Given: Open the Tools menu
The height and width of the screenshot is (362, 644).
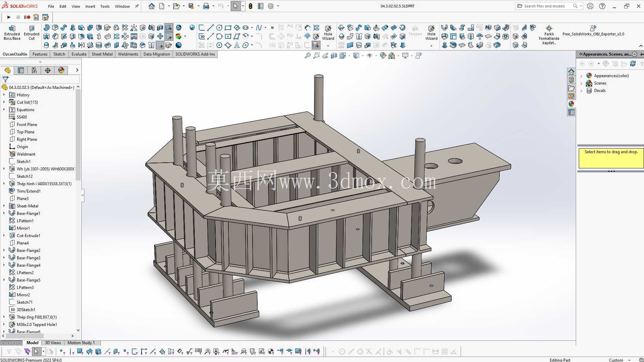Looking at the screenshot, I should pyautogui.click(x=105, y=6).
